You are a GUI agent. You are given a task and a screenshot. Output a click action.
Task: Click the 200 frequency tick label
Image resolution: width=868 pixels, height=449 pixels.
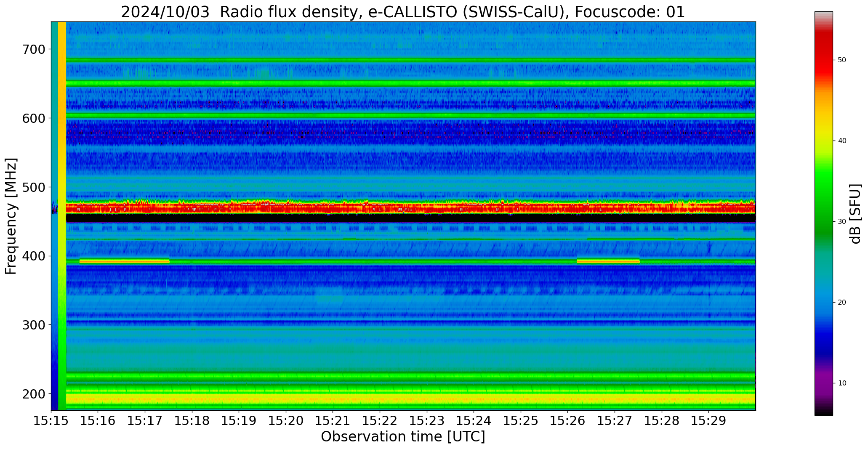35,394
